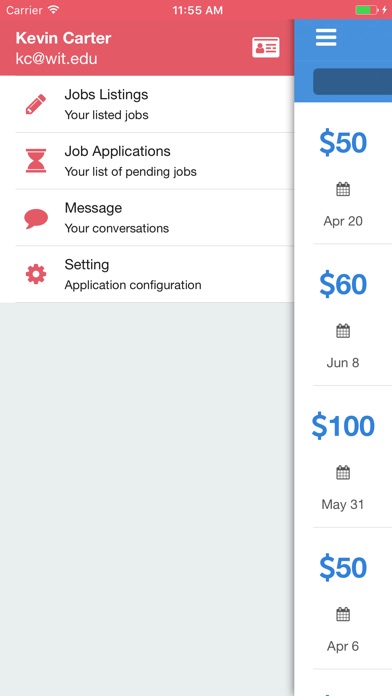This screenshot has width=392, height=696.
Task: Click the kc@wit.edu email text
Action: point(56,59)
